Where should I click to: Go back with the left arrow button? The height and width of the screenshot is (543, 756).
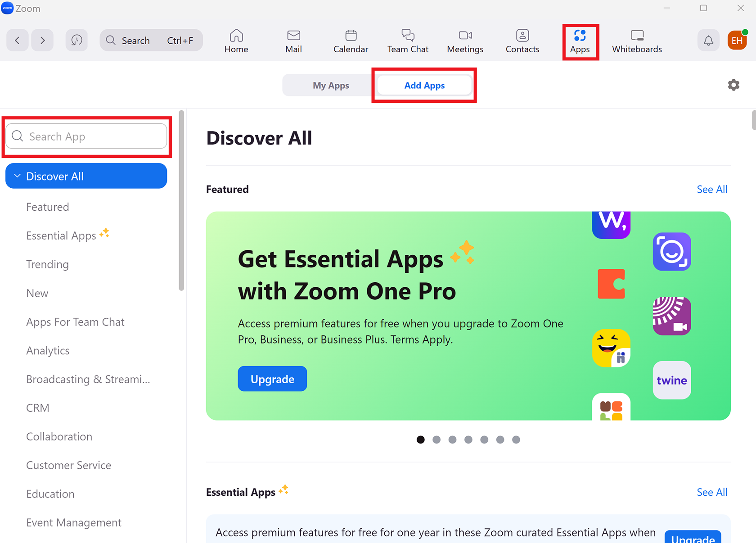[x=17, y=41]
